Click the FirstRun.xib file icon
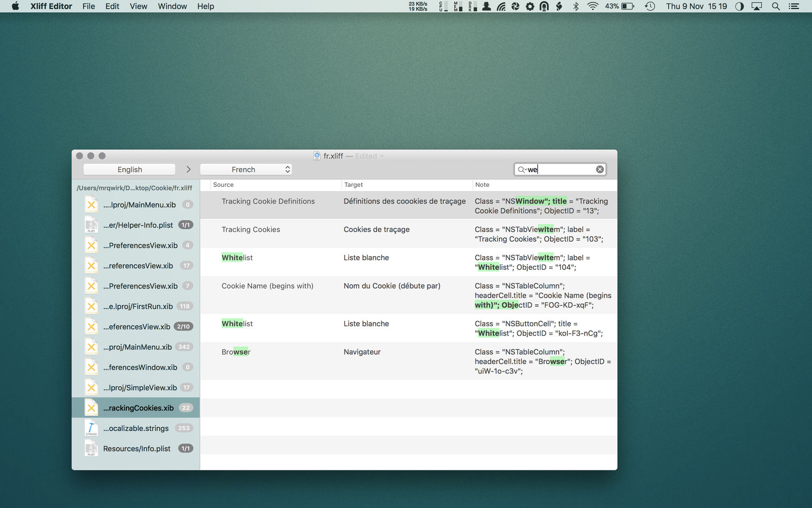The height and width of the screenshot is (508, 812). click(91, 306)
